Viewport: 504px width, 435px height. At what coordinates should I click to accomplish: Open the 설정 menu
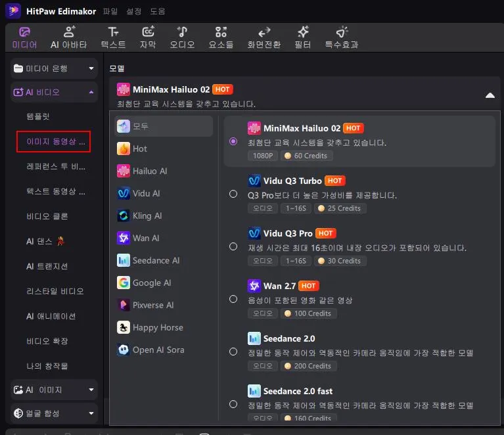(x=133, y=11)
